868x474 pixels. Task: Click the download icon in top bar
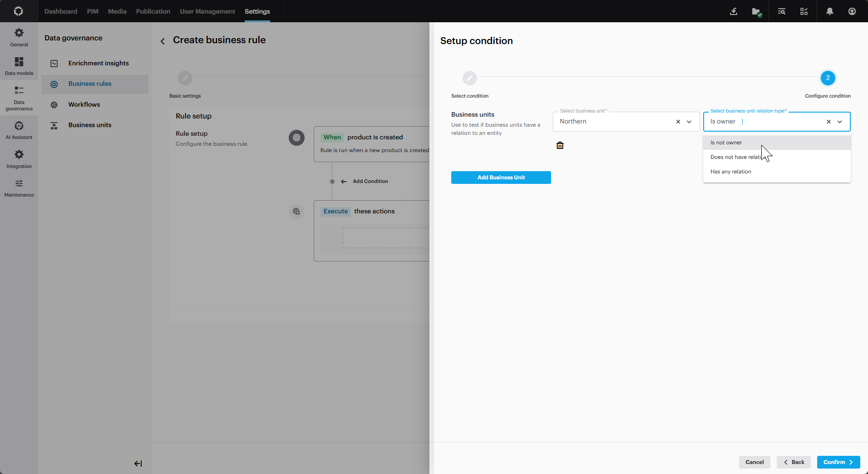click(733, 11)
